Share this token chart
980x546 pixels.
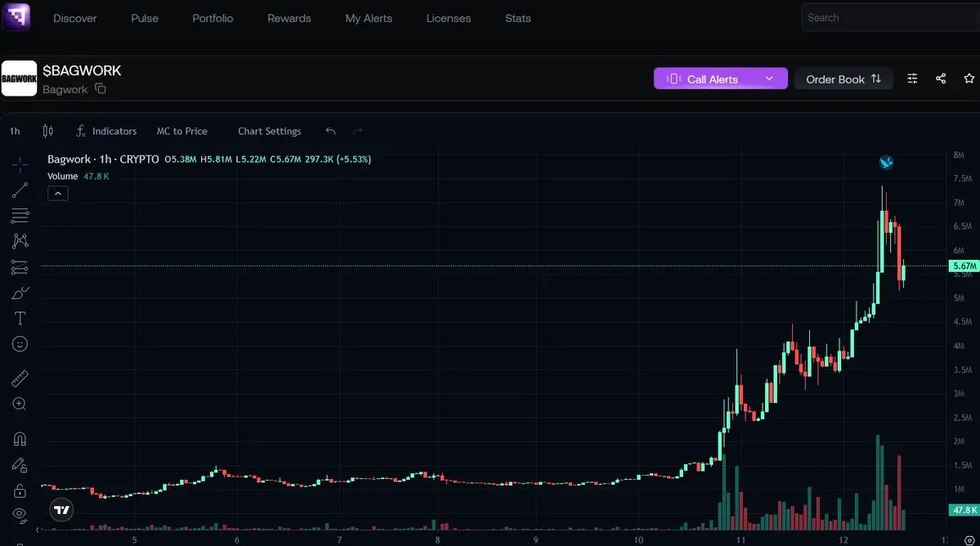[x=941, y=78]
